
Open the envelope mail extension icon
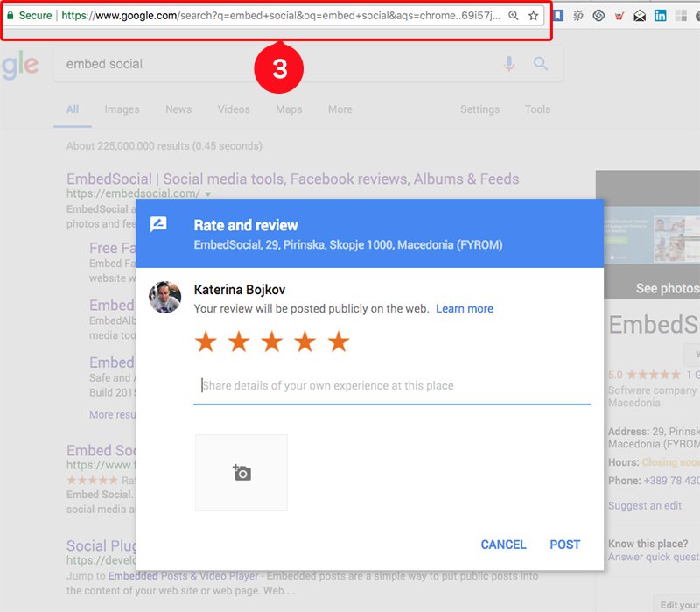pyautogui.click(x=640, y=16)
